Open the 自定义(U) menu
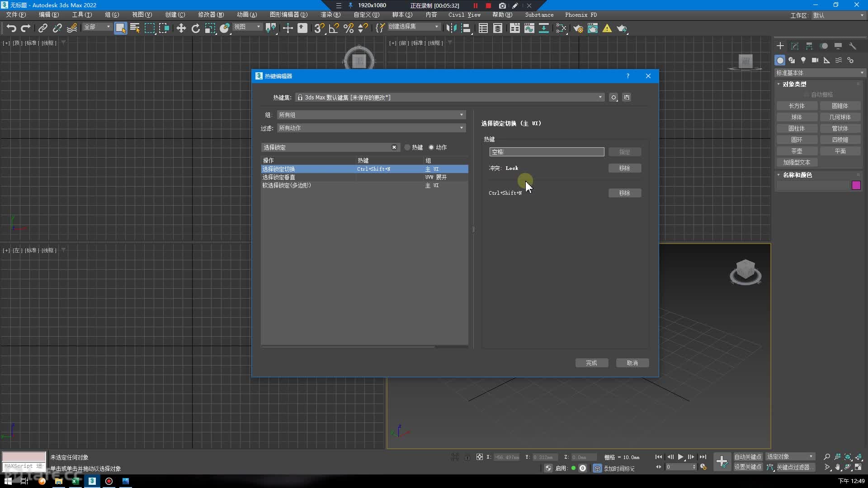 366,15
